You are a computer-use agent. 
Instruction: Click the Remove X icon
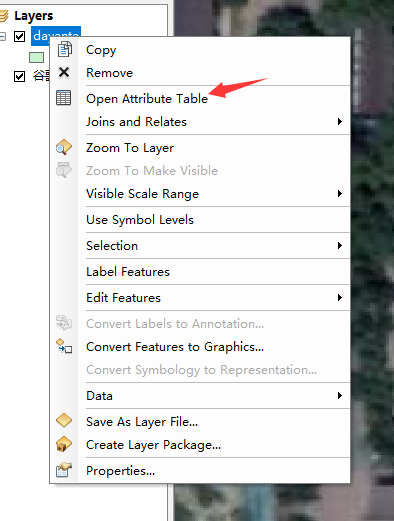click(x=64, y=72)
